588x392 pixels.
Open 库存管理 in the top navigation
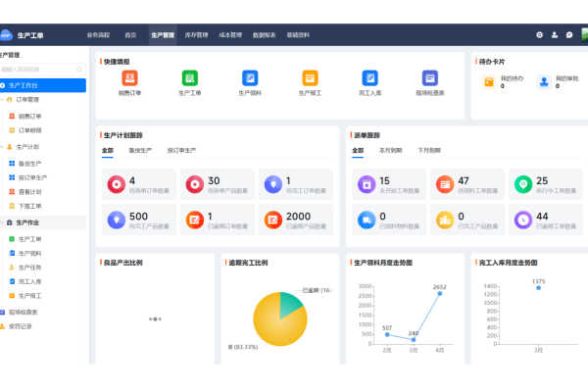tap(196, 35)
